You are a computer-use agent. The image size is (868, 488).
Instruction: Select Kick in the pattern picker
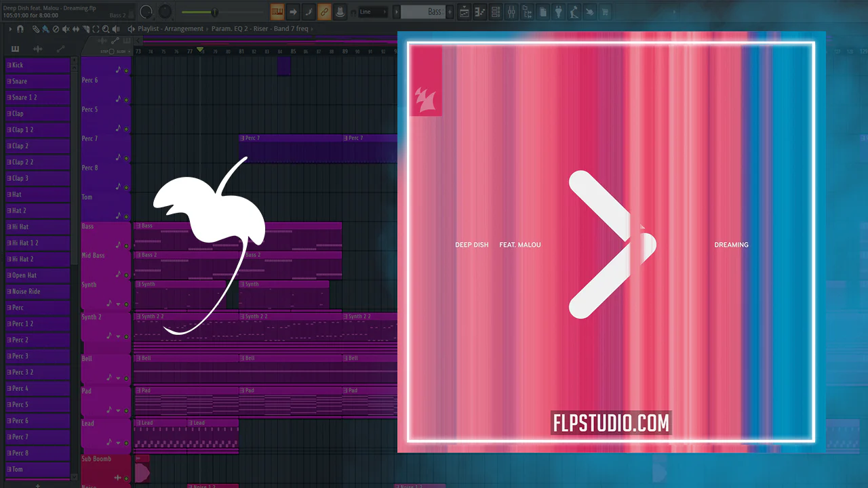point(38,65)
